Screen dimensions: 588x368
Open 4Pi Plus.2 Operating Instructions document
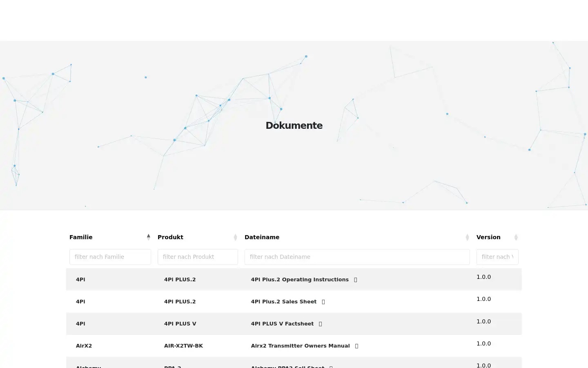tap(300, 280)
